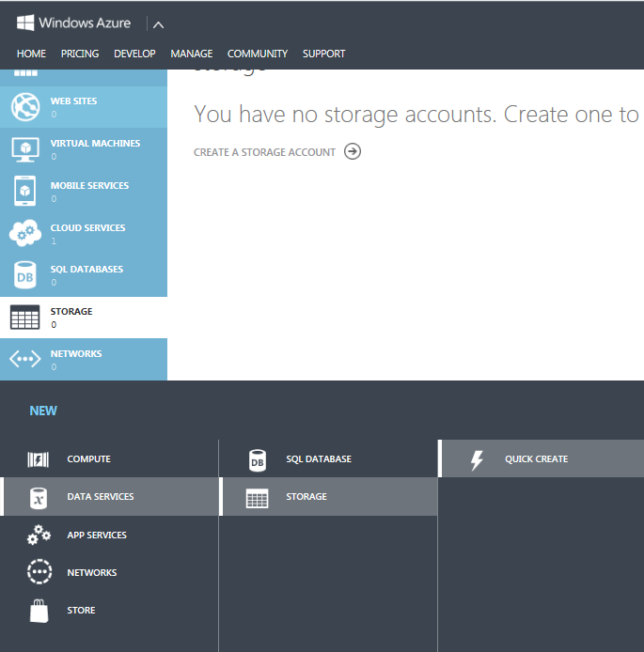Screen dimensions: 644x652
Task: Choose SQL Database in the New submenu
Action: coord(318,459)
